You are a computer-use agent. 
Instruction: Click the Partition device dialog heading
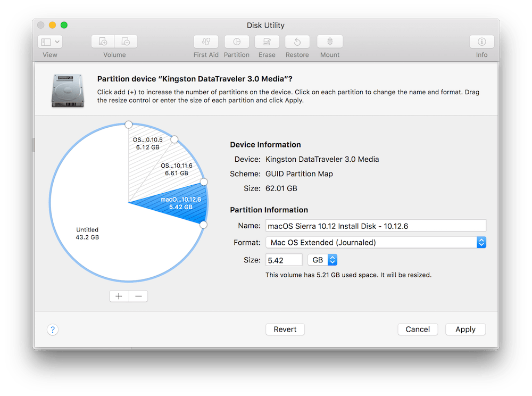pyautogui.click(x=195, y=79)
